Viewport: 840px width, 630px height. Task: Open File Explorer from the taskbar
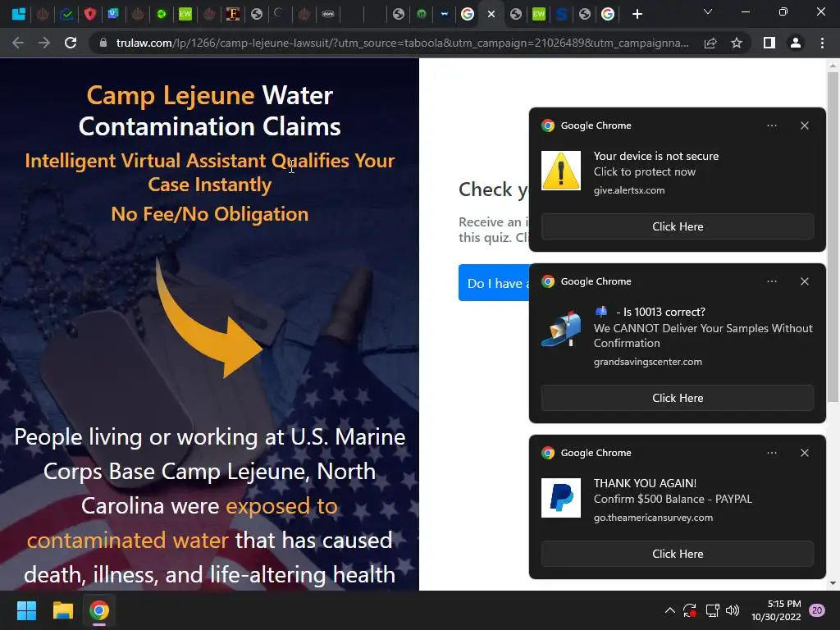(x=62, y=610)
